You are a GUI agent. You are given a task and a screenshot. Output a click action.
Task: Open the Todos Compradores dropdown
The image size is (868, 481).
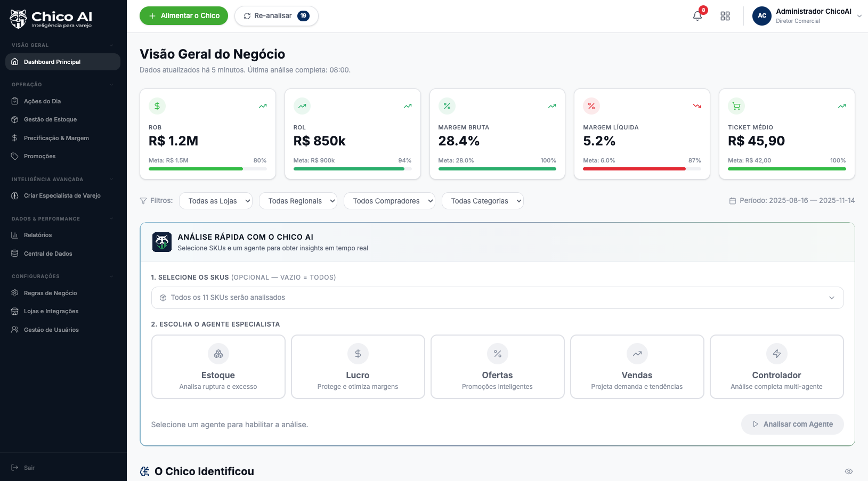pyautogui.click(x=390, y=201)
